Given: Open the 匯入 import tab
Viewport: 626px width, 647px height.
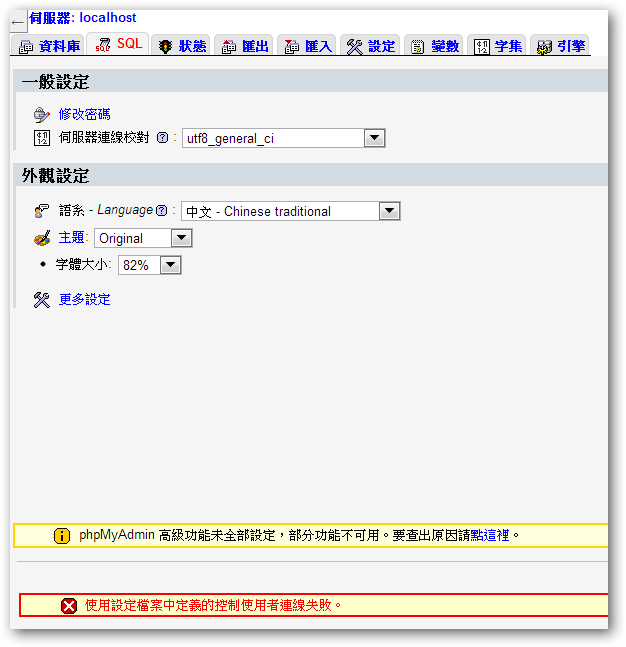Looking at the screenshot, I should click(307, 46).
